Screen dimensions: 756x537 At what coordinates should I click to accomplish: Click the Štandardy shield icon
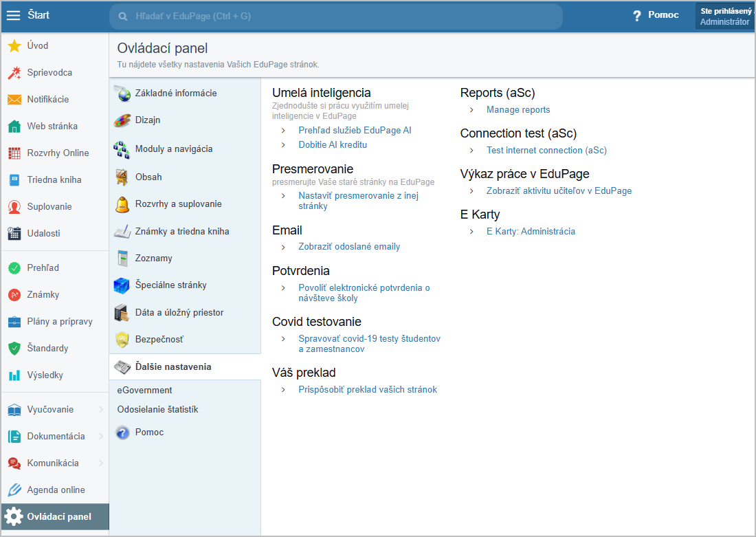click(14, 349)
